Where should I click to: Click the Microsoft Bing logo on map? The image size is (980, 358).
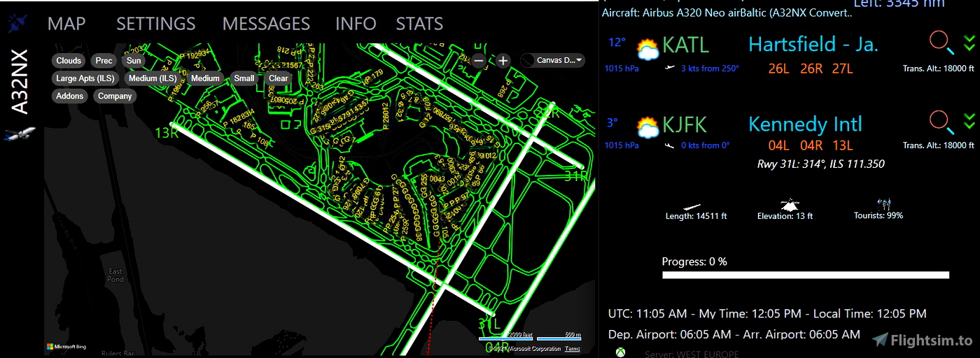coord(66,346)
